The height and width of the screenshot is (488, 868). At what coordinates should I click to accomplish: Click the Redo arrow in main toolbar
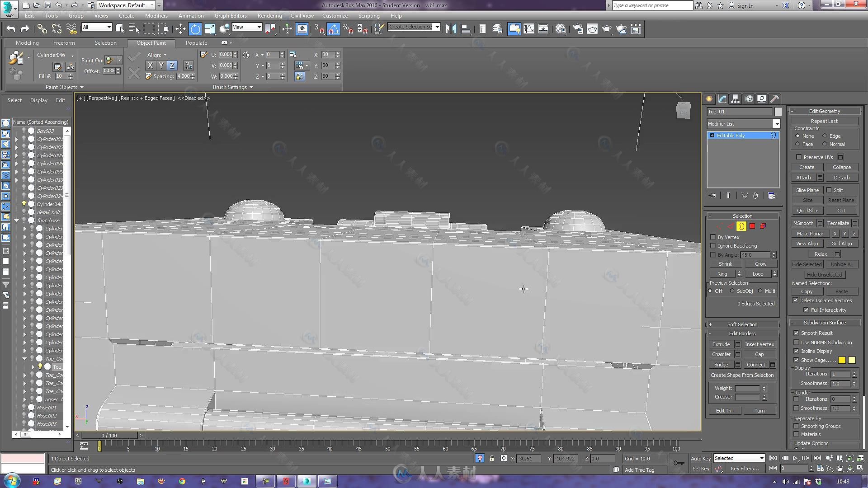click(x=25, y=29)
